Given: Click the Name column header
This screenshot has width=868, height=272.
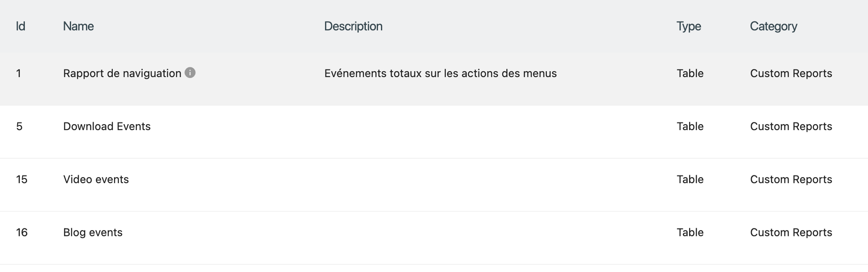Looking at the screenshot, I should (78, 26).
